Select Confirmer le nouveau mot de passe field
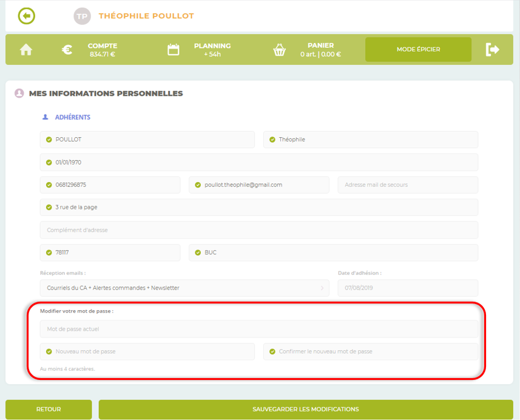This screenshot has height=420, width=520. [371, 351]
